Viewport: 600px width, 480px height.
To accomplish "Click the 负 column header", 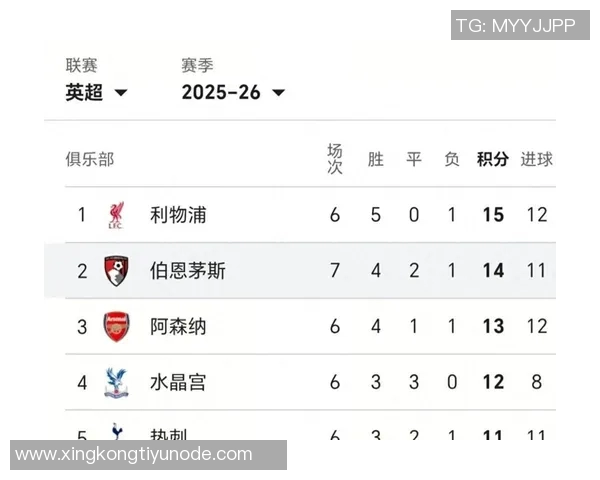I will point(452,159).
